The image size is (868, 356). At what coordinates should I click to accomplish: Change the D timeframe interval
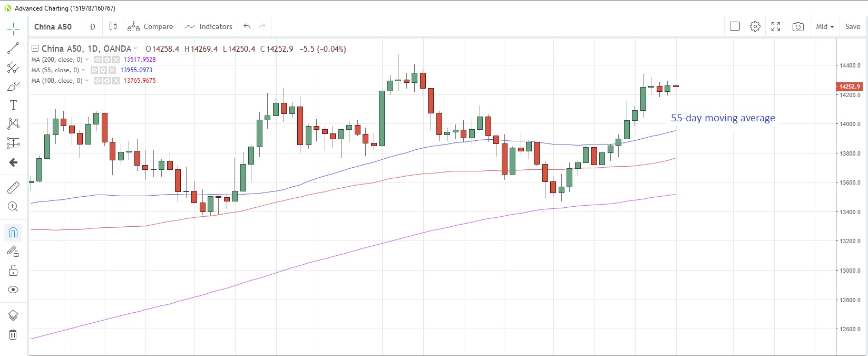tap(93, 26)
